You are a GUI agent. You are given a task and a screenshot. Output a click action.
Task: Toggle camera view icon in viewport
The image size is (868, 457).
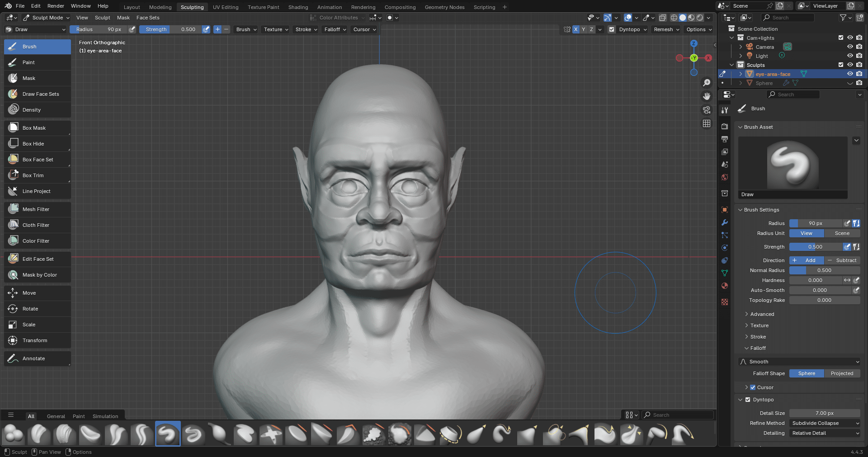click(707, 110)
